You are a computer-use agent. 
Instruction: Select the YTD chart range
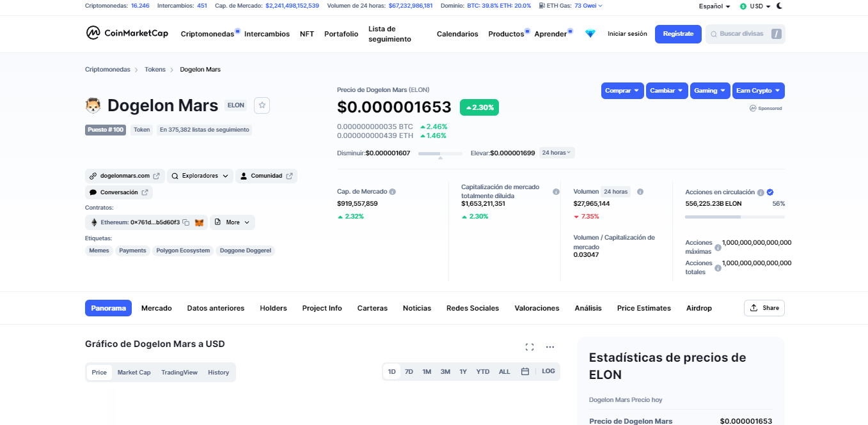tap(483, 371)
